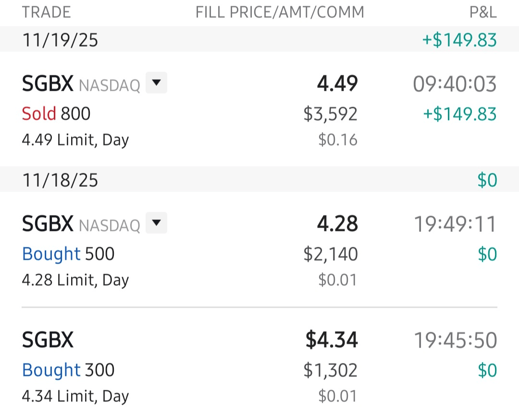This screenshot has width=519, height=420.
Task: Click the +$149.83 P&L of sold trade
Action: 459,114
